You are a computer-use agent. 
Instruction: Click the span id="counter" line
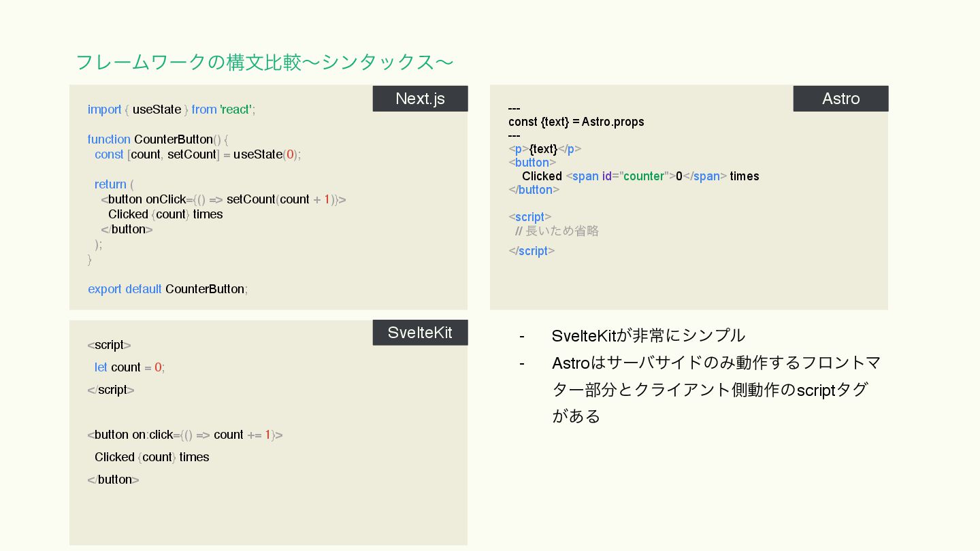click(x=640, y=176)
